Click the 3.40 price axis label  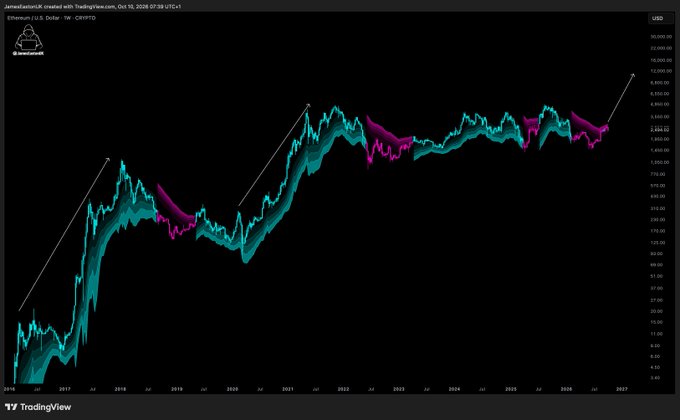click(655, 378)
